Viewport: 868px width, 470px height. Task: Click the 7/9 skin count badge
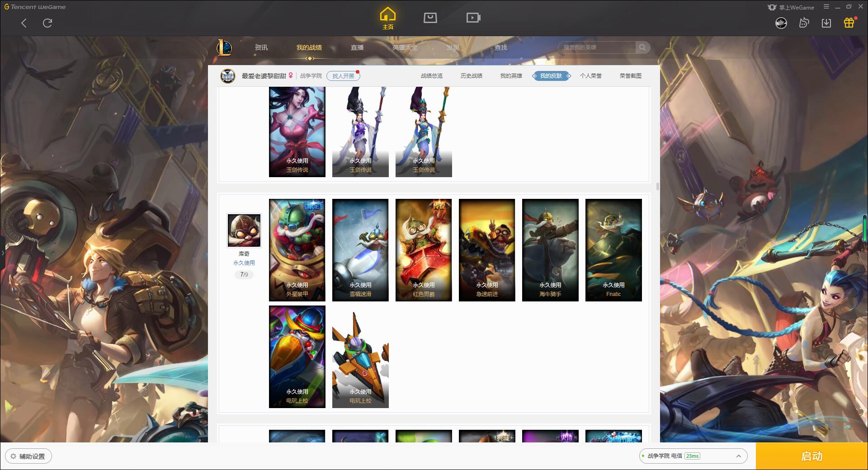[x=244, y=274]
